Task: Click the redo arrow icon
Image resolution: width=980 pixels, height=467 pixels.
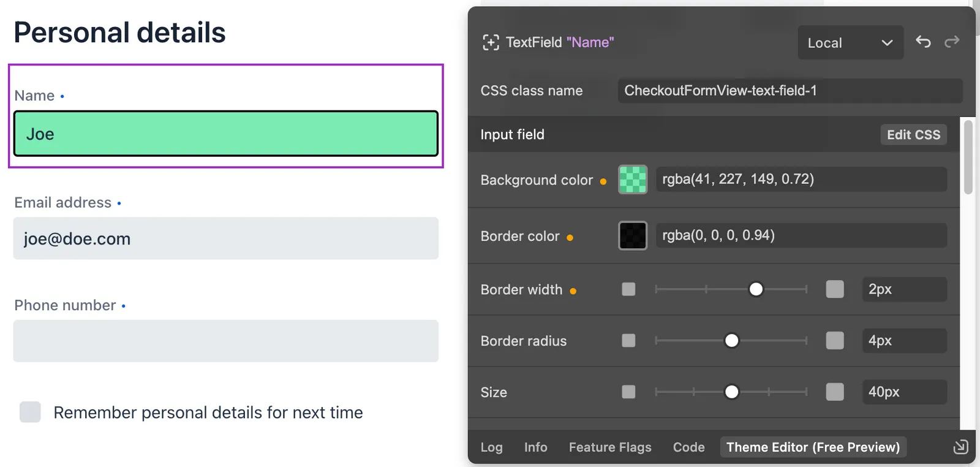Action: tap(952, 42)
